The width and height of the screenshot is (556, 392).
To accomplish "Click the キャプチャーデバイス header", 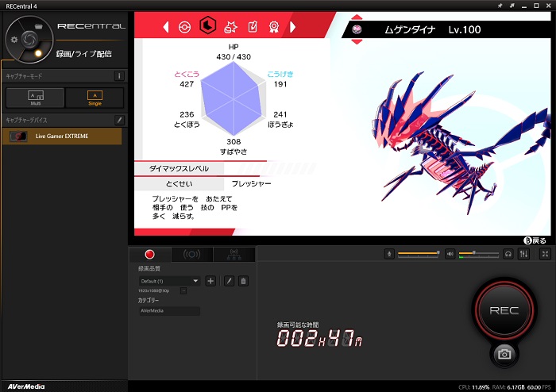I will click(26, 121).
